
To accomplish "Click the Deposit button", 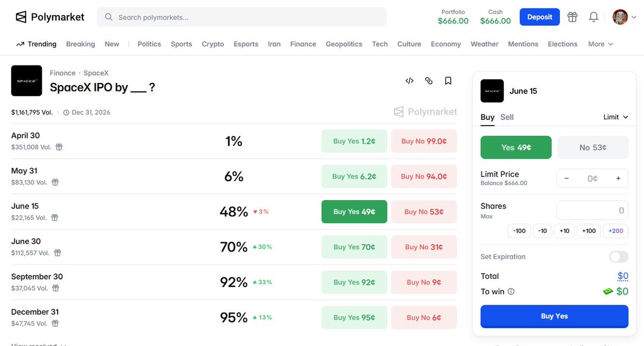I will (x=539, y=17).
